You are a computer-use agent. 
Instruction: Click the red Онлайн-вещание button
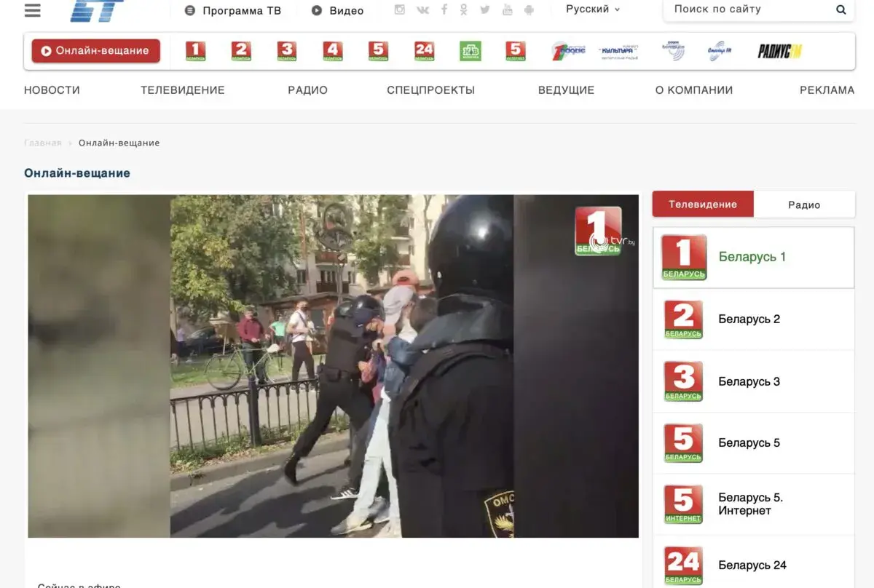(95, 51)
